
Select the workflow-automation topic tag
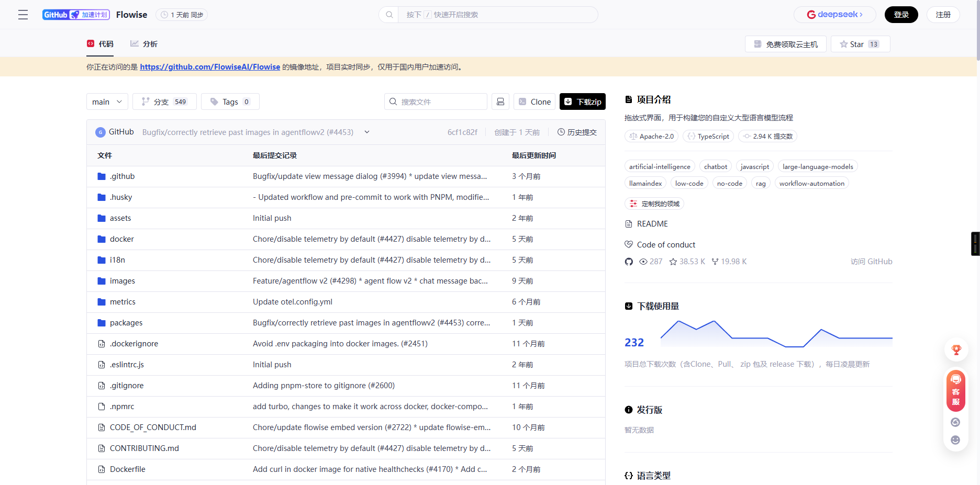tap(812, 183)
